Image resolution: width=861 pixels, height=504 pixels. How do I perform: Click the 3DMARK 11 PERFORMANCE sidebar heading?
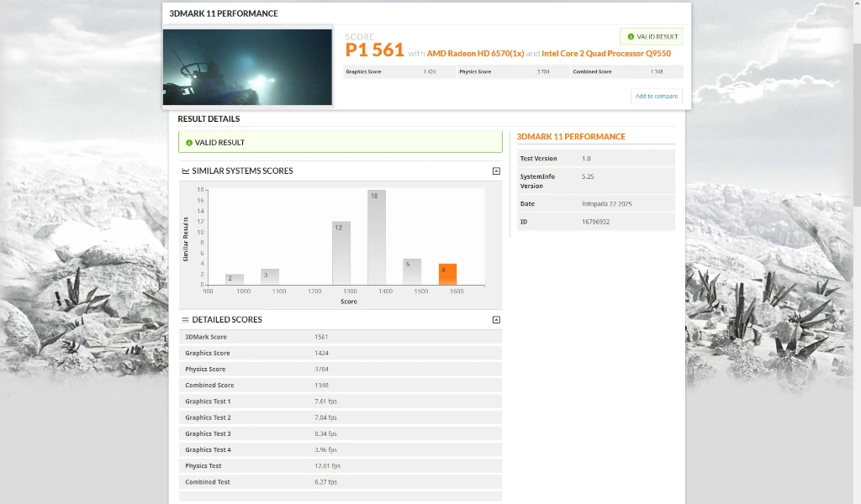(571, 137)
